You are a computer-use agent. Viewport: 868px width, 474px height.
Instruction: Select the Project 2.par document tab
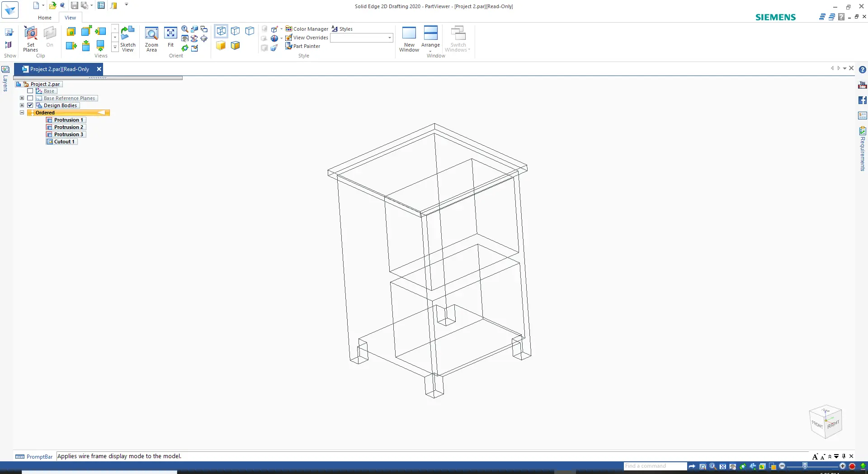59,69
